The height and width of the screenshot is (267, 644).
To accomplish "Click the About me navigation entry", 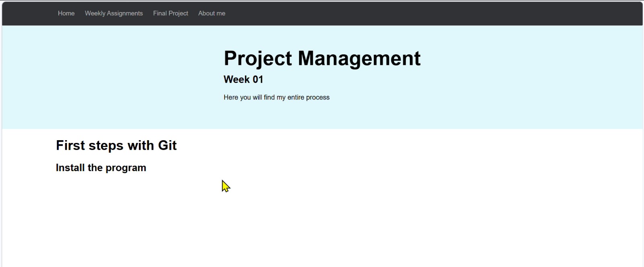I will tap(211, 13).
